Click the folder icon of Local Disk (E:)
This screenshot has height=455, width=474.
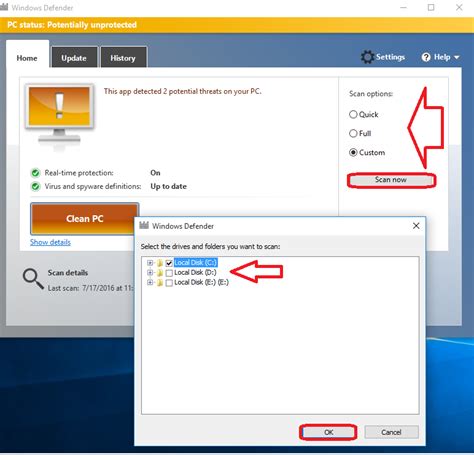coord(160,283)
